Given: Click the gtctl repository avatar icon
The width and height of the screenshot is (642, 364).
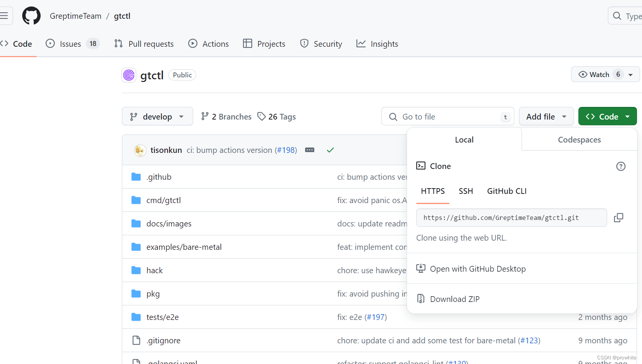Looking at the screenshot, I should tap(129, 75).
